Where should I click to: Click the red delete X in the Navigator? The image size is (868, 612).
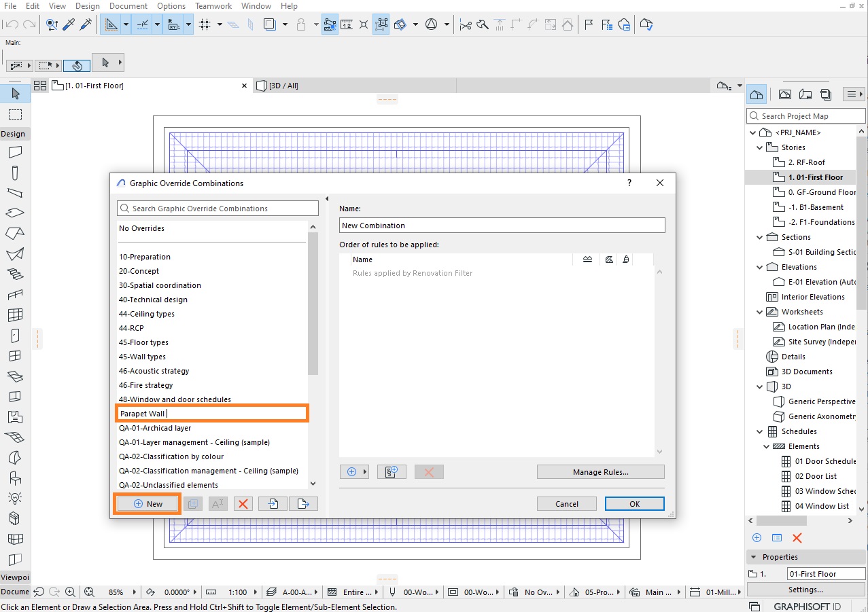(x=797, y=538)
